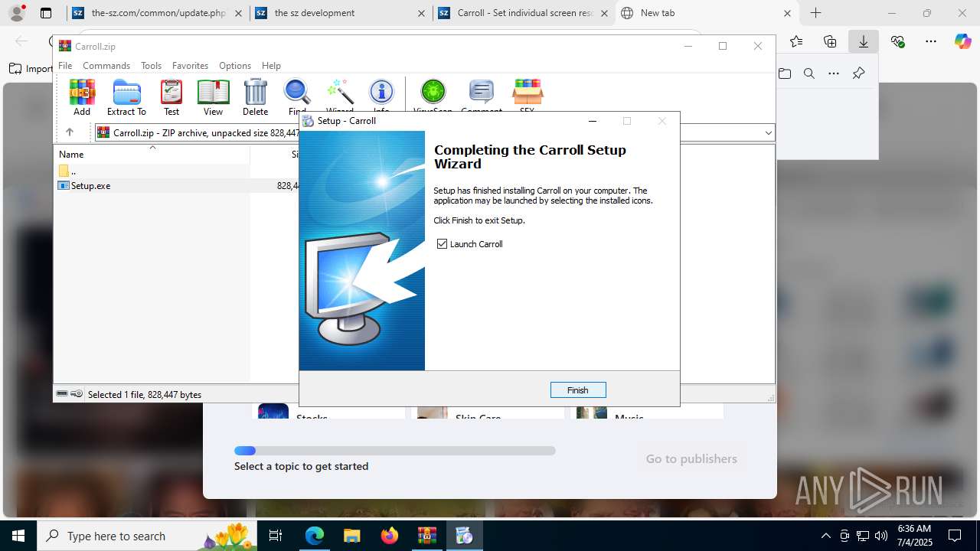Uncheck the Launch Carroll checkbox
The height and width of the screenshot is (551, 980).
(x=442, y=243)
